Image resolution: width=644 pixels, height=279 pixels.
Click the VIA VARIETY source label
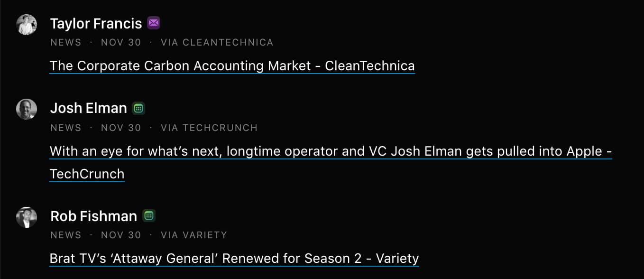point(194,235)
